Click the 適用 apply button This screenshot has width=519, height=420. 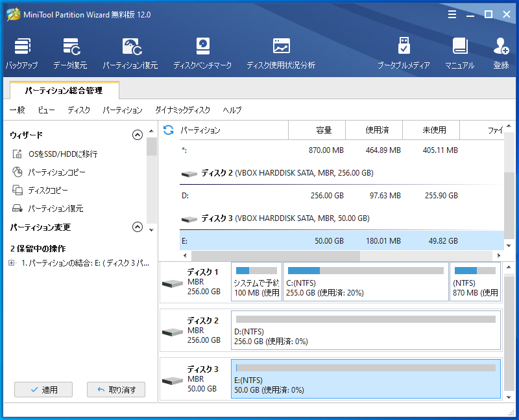(x=43, y=390)
